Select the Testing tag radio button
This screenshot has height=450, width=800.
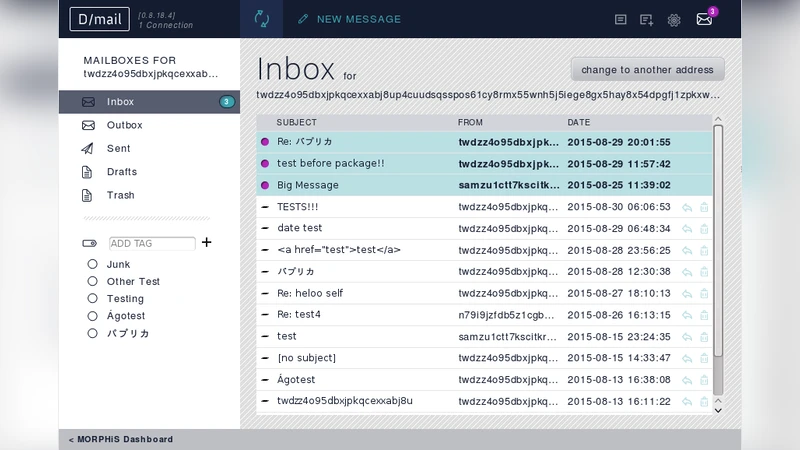[93, 299]
